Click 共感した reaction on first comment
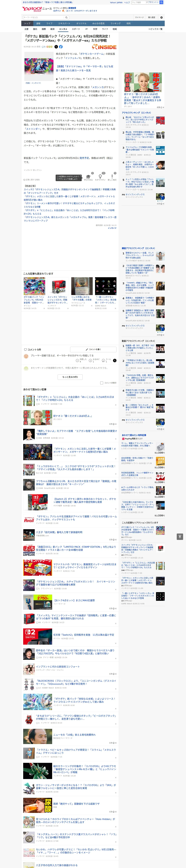 coord(81,361)
